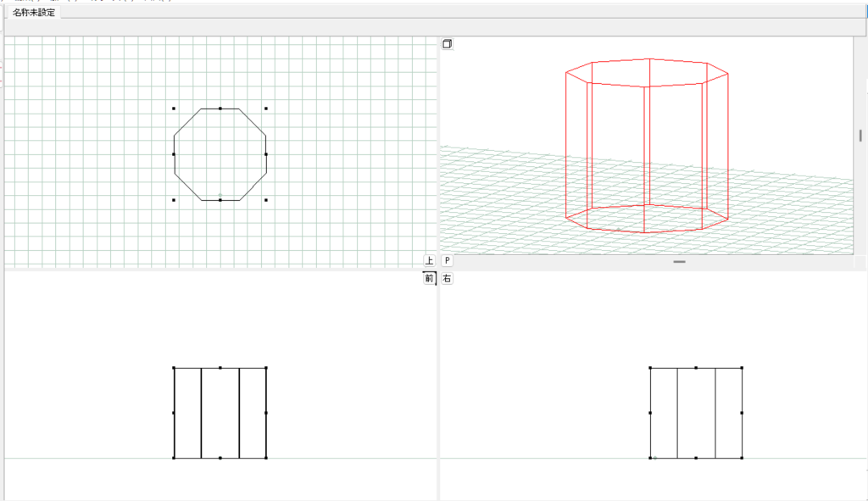
Task: Click top-left corner handle in top view
Action: coord(174,109)
